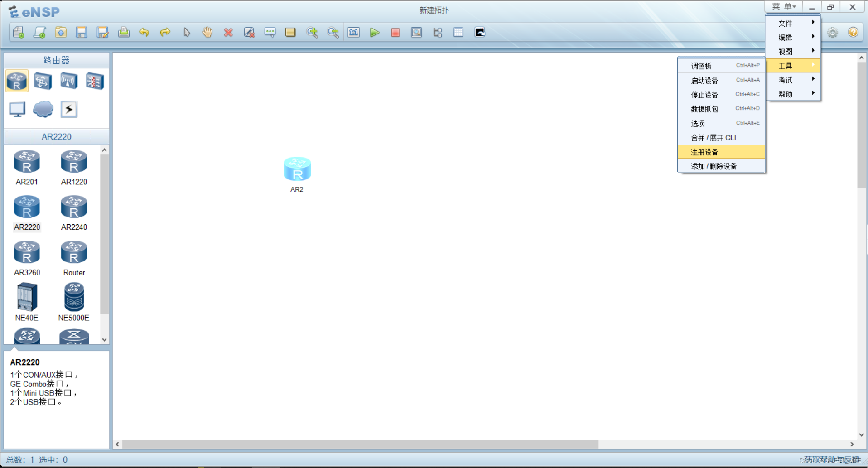Select 数据抓包 menu entry

(x=721, y=109)
